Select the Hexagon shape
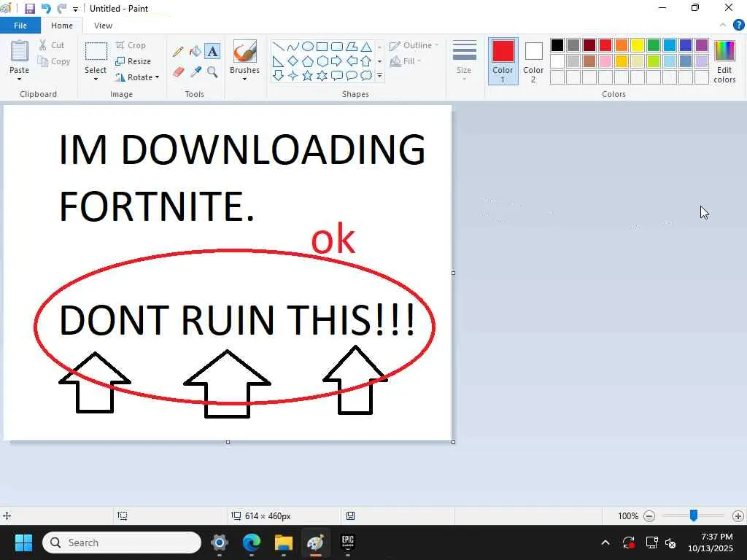Image resolution: width=747 pixels, height=560 pixels. pyautogui.click(x=322, y=61)
